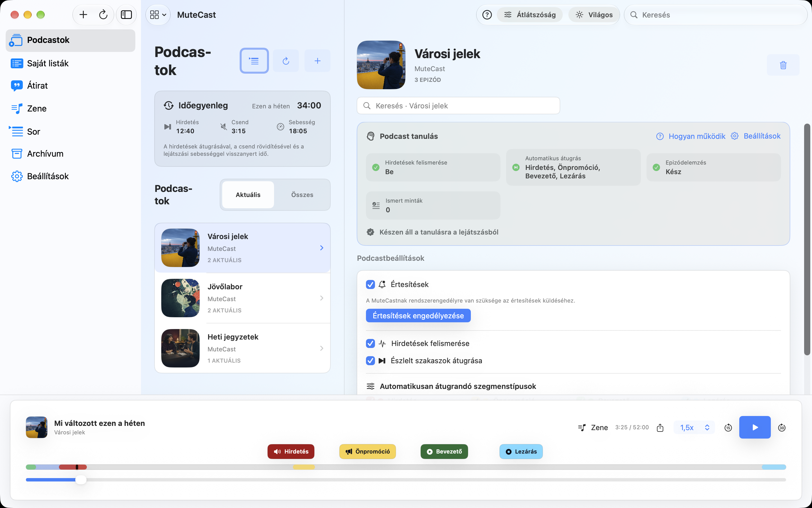Toggle the Hirdetések felismerése checkbox

pos(370,343)
